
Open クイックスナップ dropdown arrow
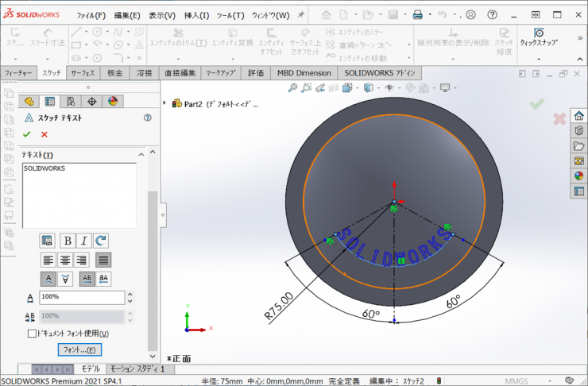tap(539, 60)
